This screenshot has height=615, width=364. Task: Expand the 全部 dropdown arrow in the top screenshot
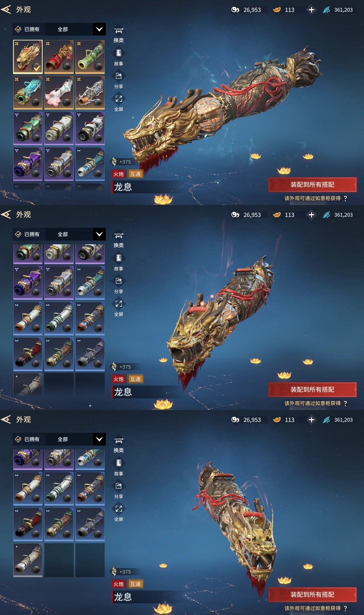click(x=99, y=29)
